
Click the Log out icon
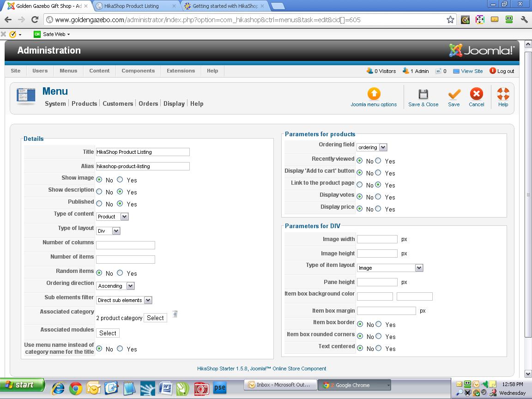click(493, 71)
